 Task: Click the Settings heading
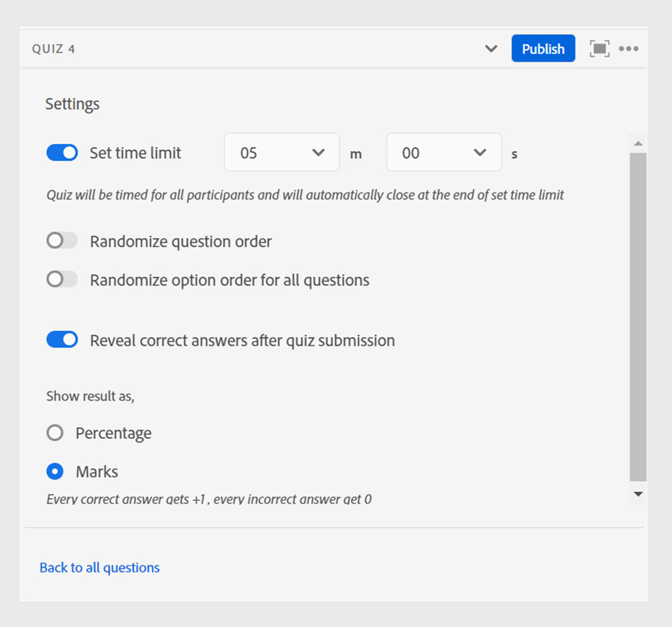coord(72,104)
